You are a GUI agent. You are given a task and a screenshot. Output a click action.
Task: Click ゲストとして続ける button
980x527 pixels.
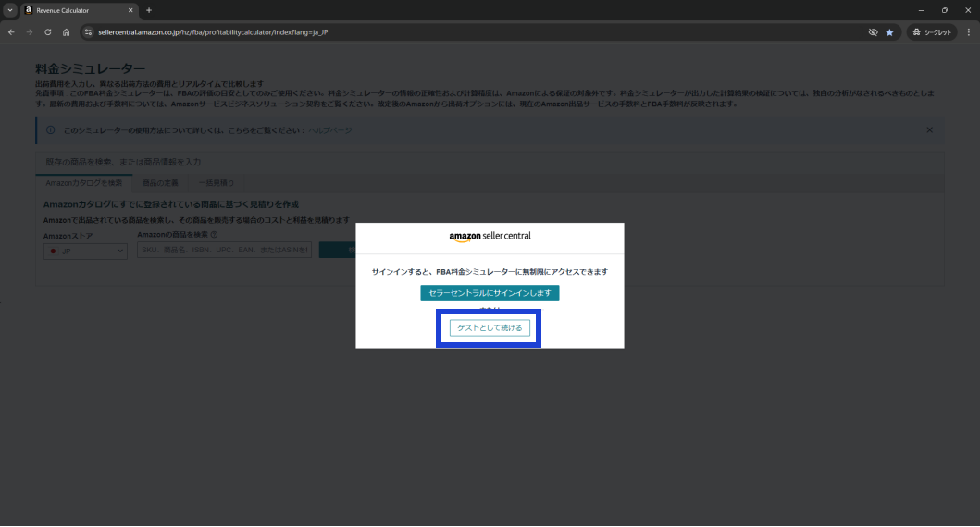(490, 328)
